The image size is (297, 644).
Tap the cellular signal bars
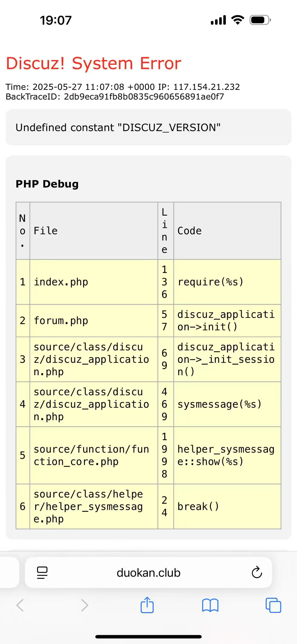pyautogui.click(x=218, y=20)
